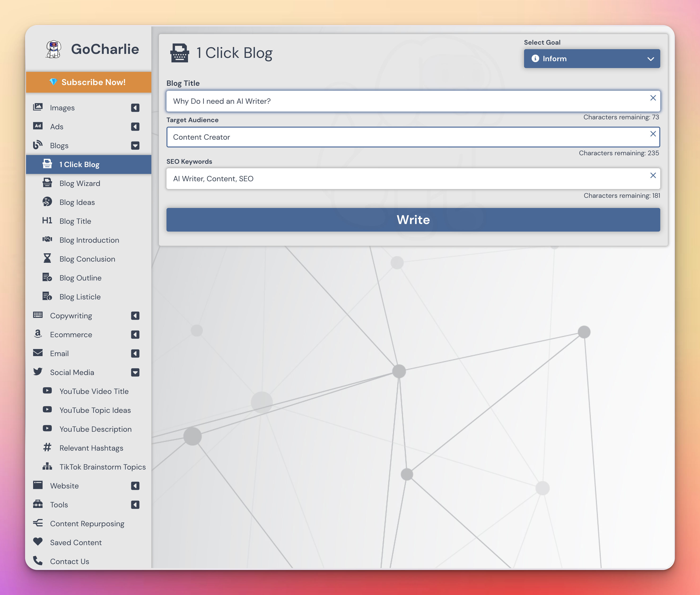
Task: Open TikTok Brainstorm Topics in sidebar
Action: [x=89, y=467]
